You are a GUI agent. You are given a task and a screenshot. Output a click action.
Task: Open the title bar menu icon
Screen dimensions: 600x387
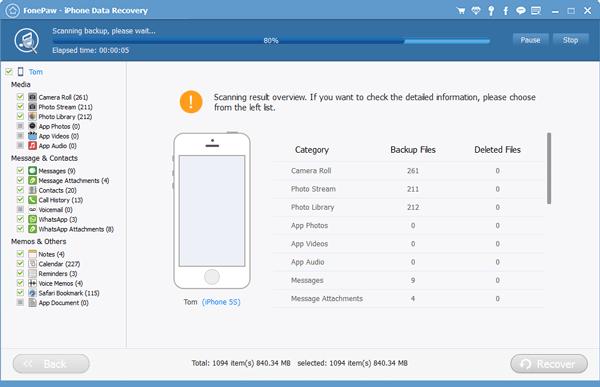tap(536, 11)
